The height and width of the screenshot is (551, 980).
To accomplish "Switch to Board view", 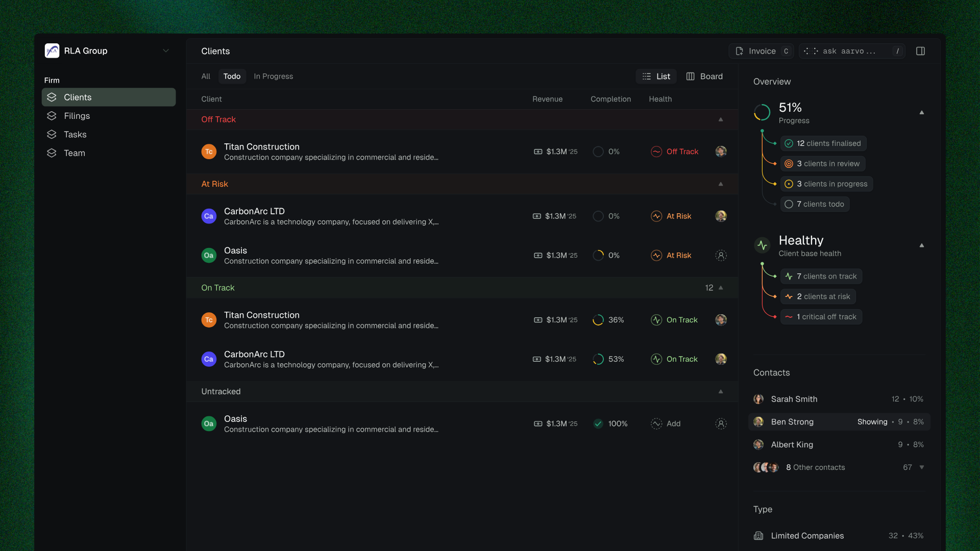I will tap(704, 76).
